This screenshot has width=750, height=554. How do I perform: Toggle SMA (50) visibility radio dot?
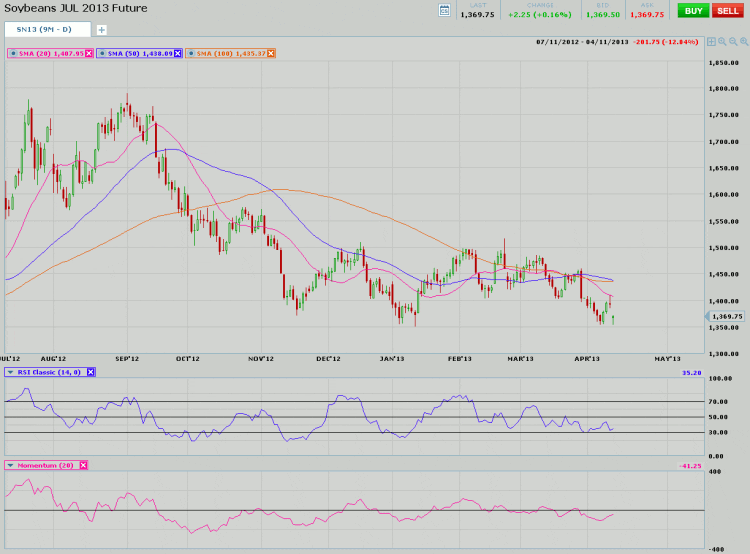pyautogui.click(x=102, y=52)
